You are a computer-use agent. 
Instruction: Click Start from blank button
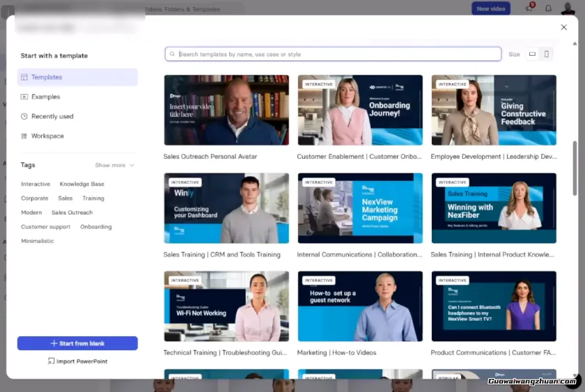[x=77, y=343]
